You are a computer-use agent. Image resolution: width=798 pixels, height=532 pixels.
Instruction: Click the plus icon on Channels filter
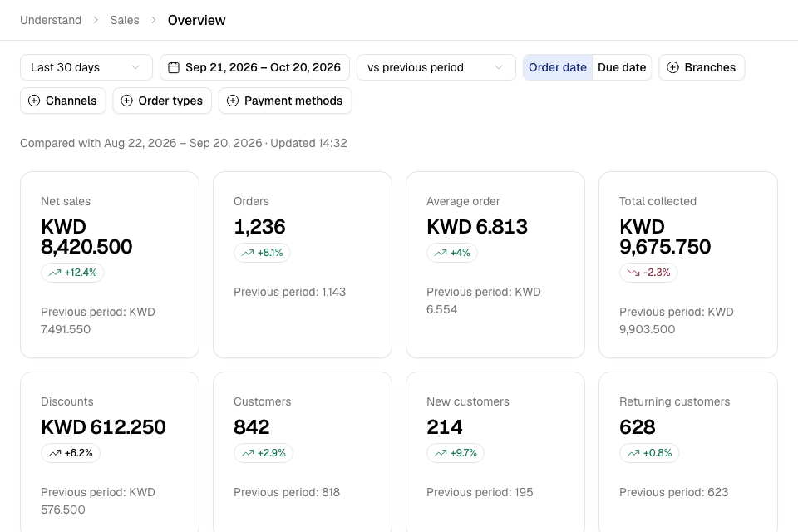[34, 101]
